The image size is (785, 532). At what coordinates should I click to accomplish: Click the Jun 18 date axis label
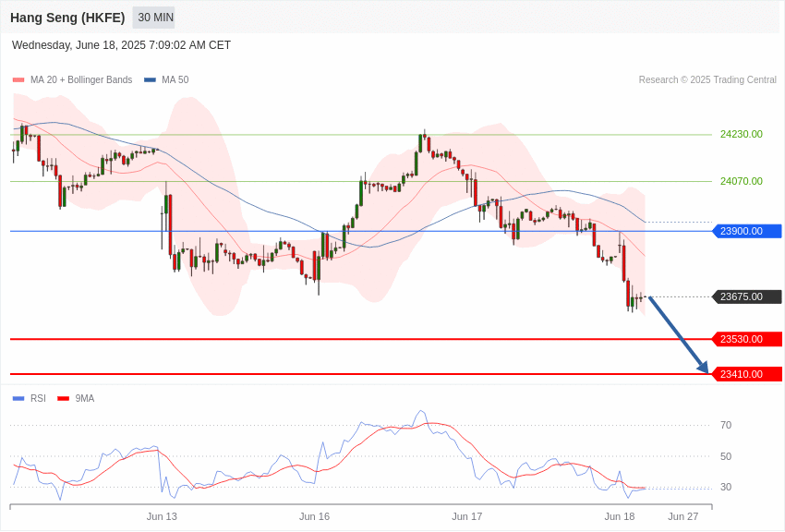tap(620, 516)
